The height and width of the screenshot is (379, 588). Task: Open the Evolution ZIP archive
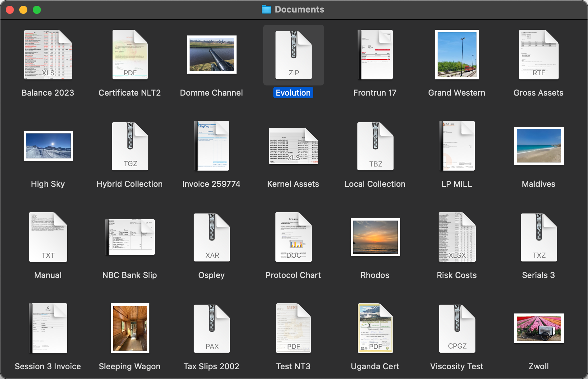293,55
